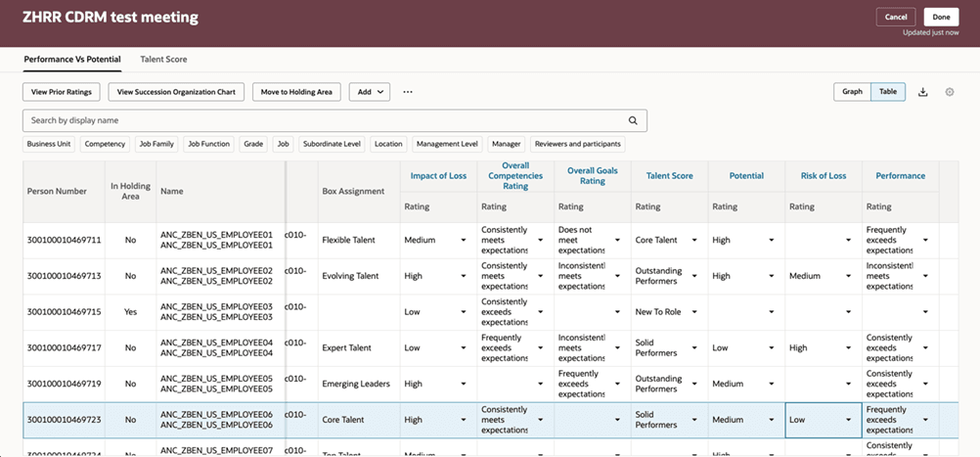The image size is (980, 457).
Task: Select the Performance Vs Potential tab
Action: [x=72, y=60]
